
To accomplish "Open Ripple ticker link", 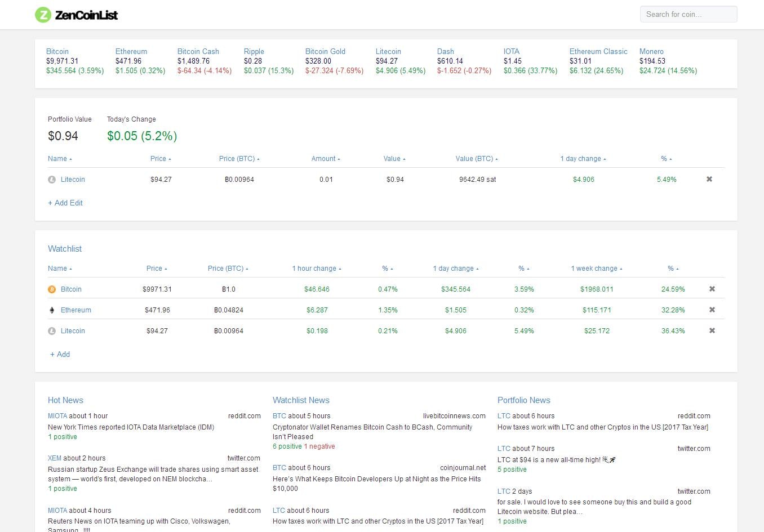I will (254, 51).
